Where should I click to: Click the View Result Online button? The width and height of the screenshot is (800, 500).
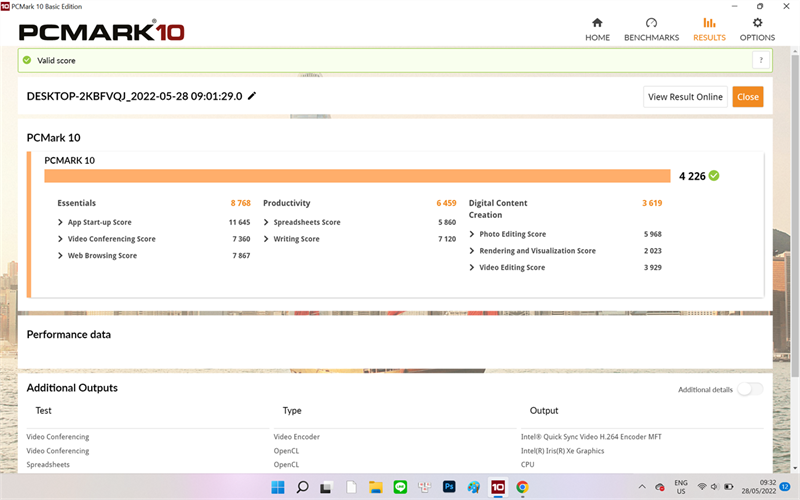coord(685,97)
